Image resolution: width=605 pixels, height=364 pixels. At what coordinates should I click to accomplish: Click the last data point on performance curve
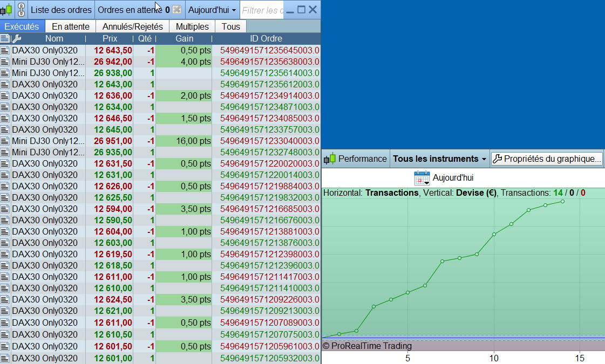point(562,201)
